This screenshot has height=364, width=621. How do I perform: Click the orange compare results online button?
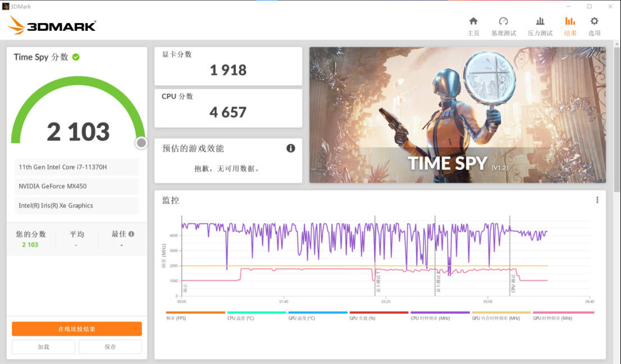(77, 329)
